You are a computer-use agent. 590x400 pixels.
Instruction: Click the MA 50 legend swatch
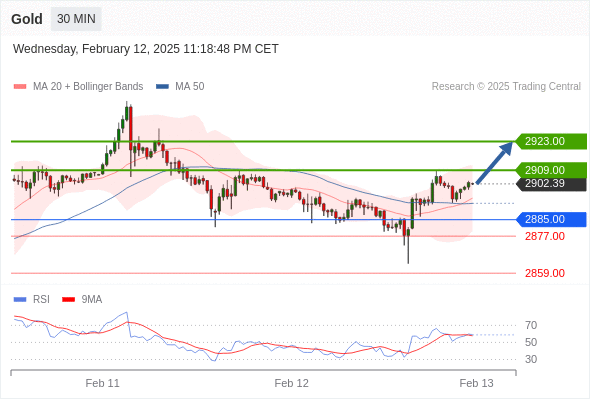[162, 87]
